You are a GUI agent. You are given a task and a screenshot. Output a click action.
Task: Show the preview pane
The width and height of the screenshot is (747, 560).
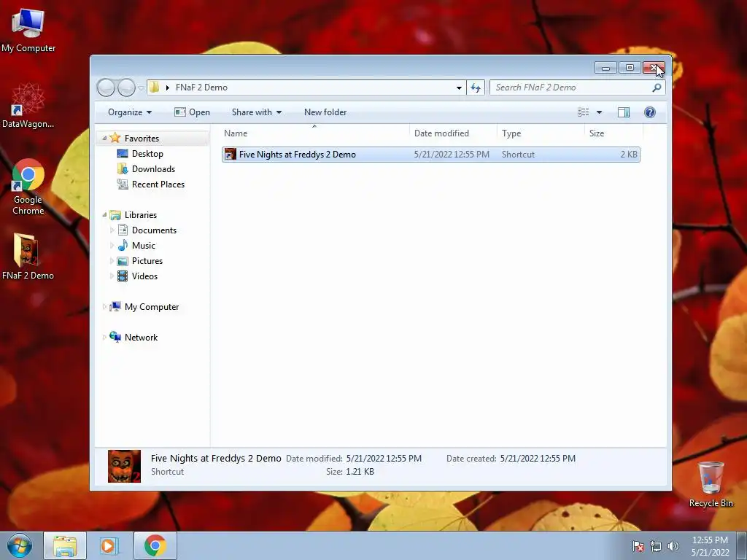624,112
